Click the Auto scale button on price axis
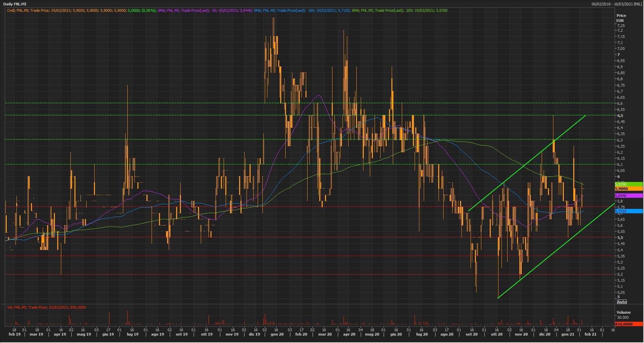Image resolution: width=644 pixels, height=343 pixels. [x=622, y=302]
